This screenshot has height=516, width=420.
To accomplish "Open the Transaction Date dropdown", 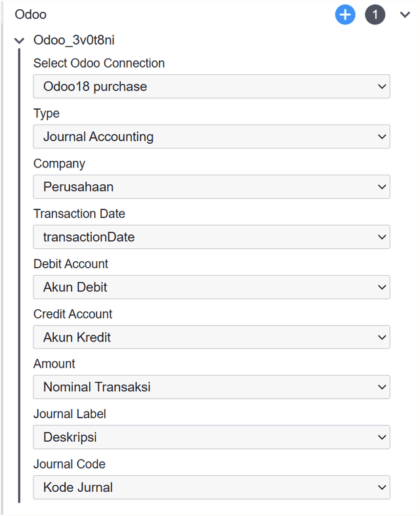I will (x=211, y=237).
